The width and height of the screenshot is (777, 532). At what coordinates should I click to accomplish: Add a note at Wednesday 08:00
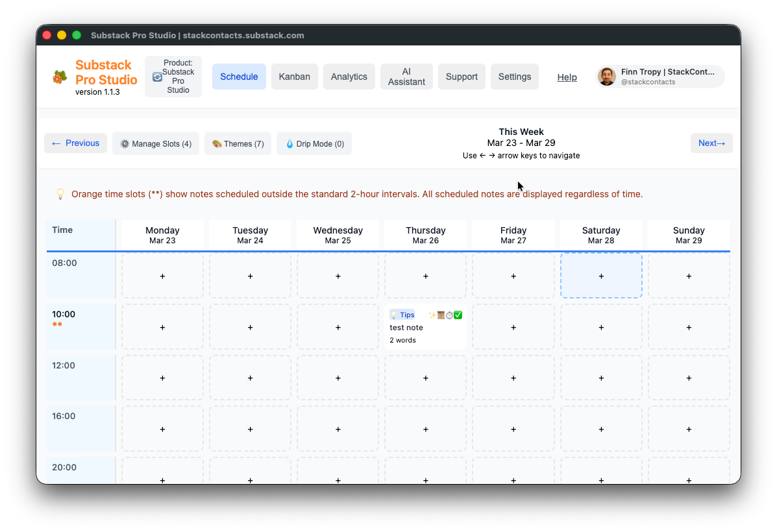tap(338, 276)
